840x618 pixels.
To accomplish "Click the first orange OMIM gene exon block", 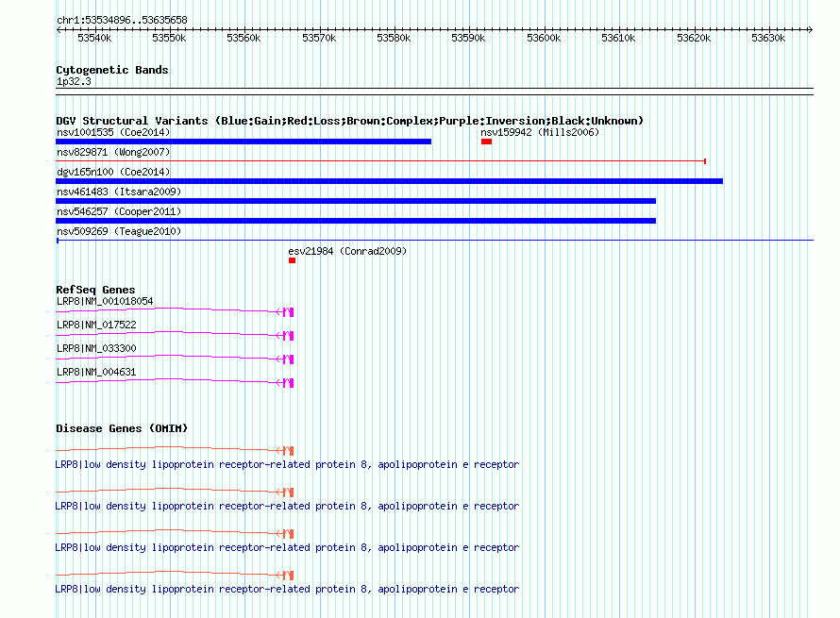I will [288, 451].
